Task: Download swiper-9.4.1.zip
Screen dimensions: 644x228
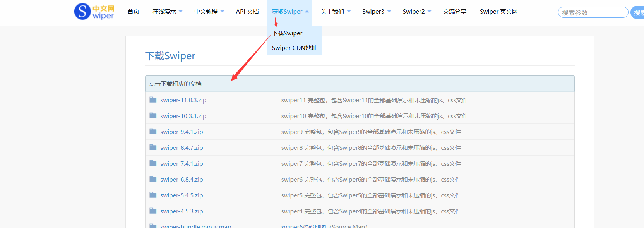Action: click(182, 132)
